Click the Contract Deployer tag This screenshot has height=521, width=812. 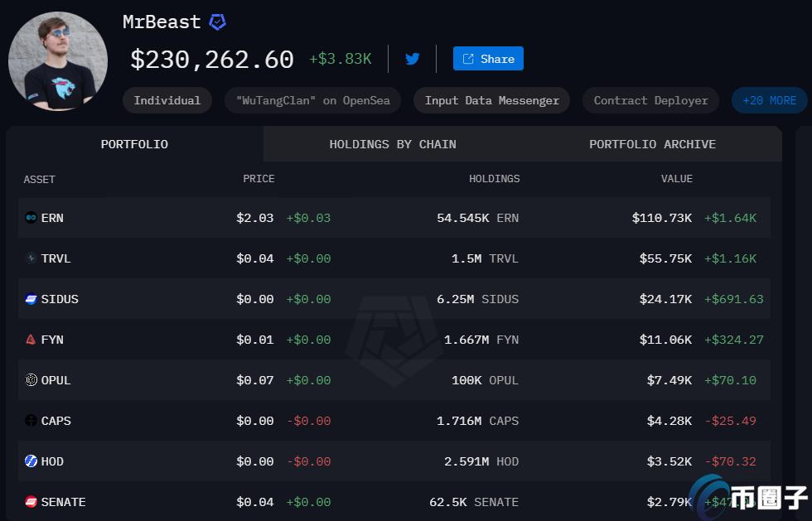pos(651,100)
